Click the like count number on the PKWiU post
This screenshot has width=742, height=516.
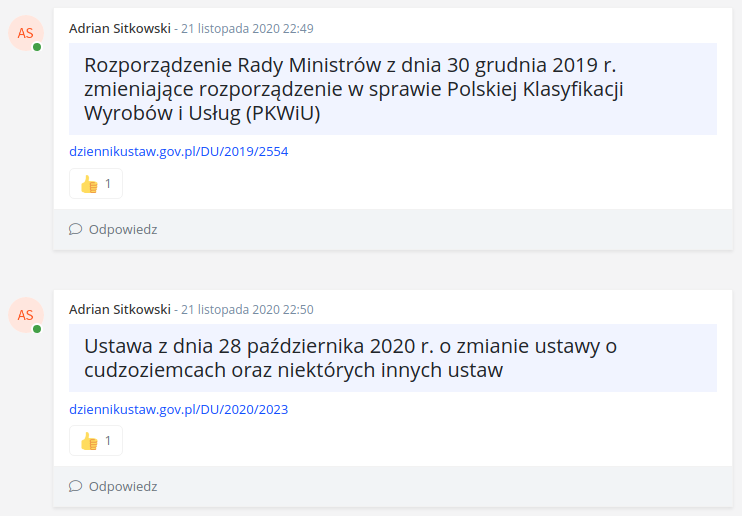108,184
